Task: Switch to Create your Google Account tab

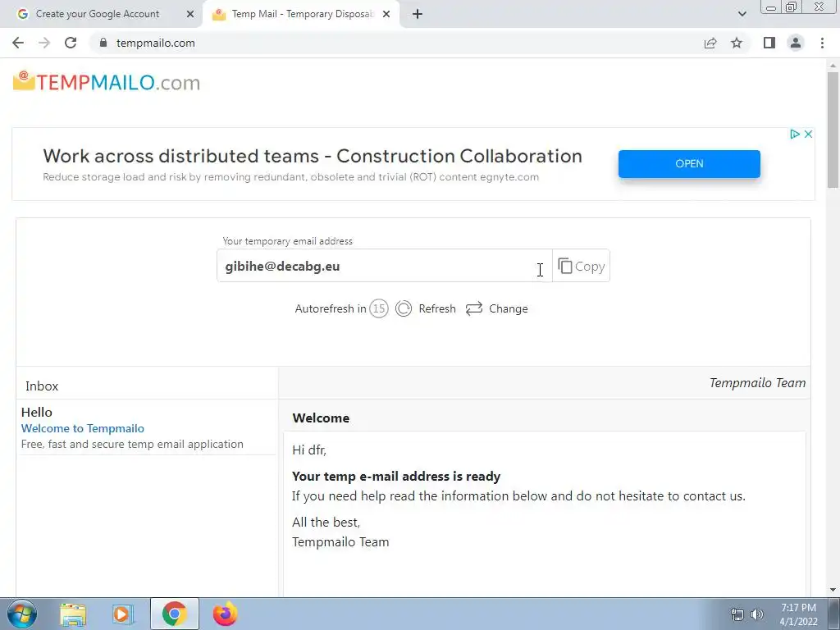Action: (98, 14)
